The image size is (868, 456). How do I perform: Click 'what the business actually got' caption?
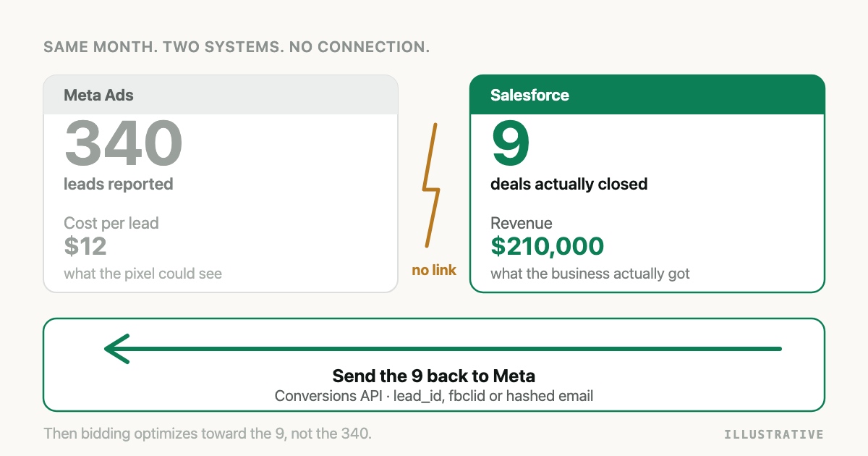pos(590,274)
